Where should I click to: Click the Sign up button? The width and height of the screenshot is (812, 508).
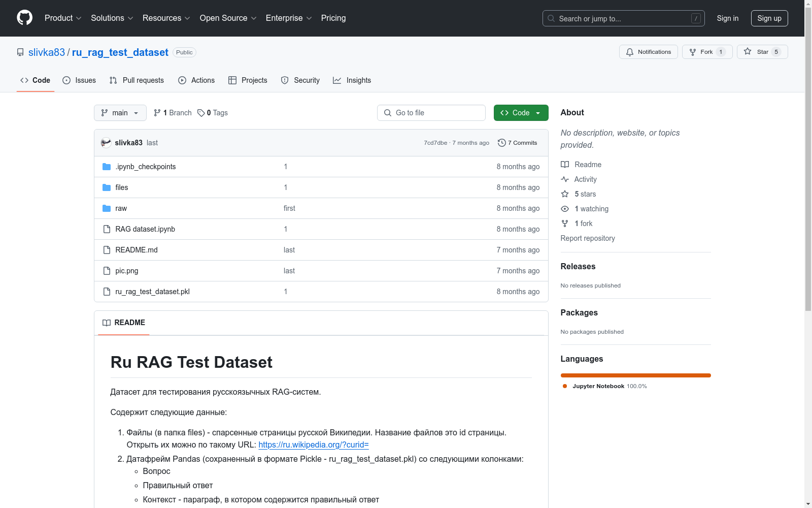click(x=769, y=18)
